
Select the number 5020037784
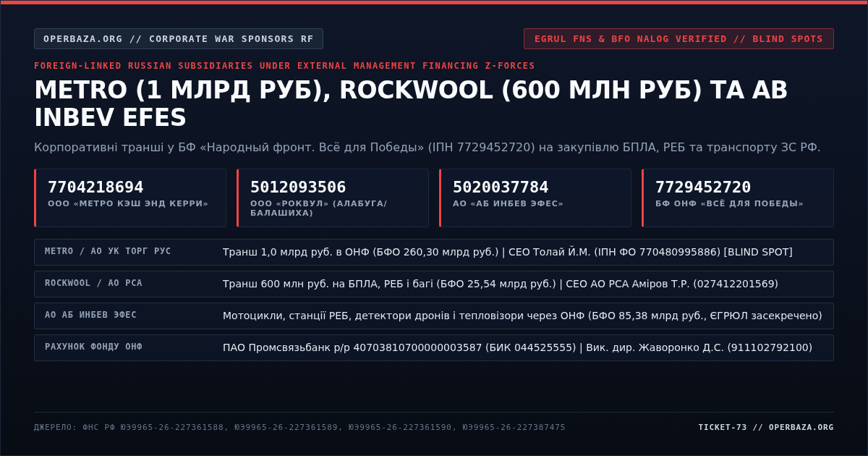click(501, 187)
